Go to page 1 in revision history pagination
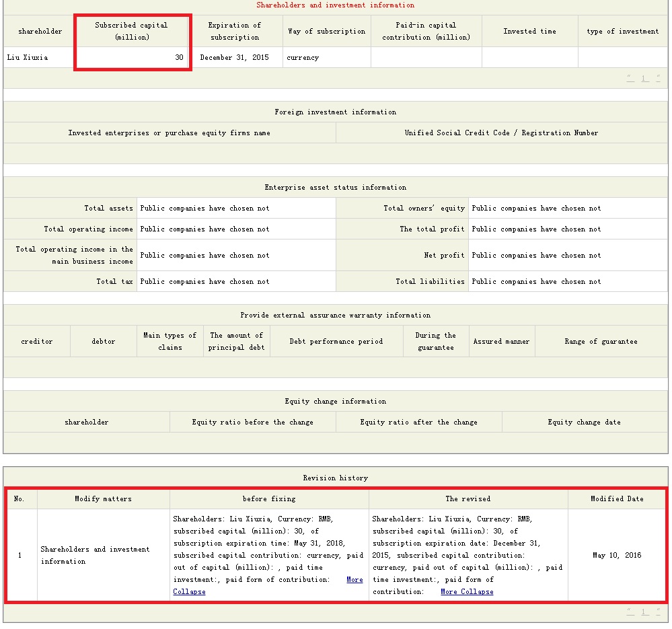Image resolution: width=672 pixels, height=629 pixels. (x=644, y=612)
